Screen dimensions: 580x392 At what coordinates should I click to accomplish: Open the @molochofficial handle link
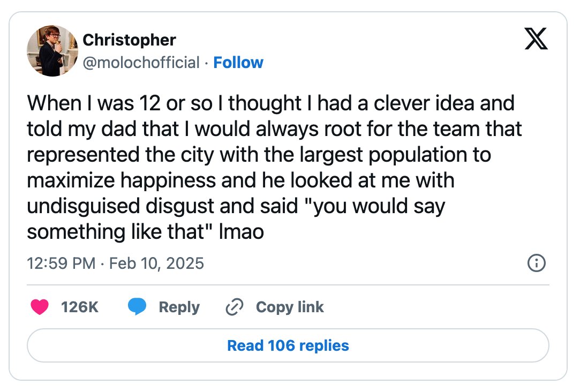(141, 63)
